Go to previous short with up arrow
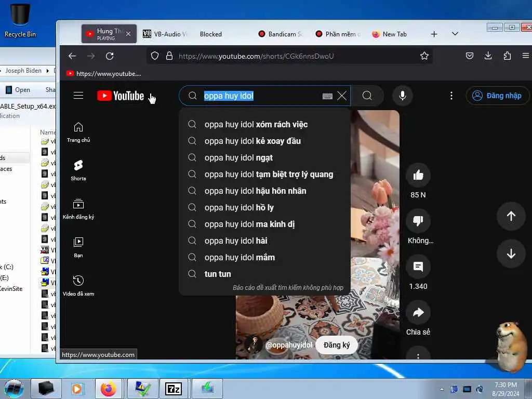 click(x=511, y=216)
